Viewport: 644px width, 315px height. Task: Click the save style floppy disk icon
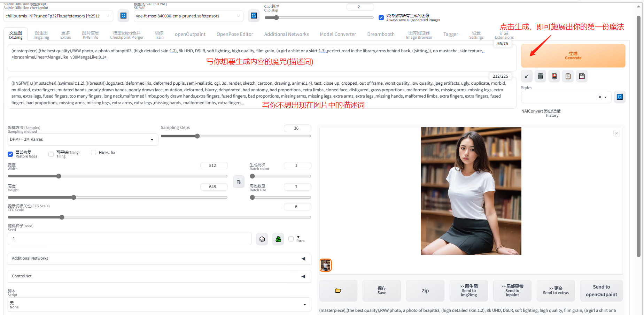click(582, 76)
